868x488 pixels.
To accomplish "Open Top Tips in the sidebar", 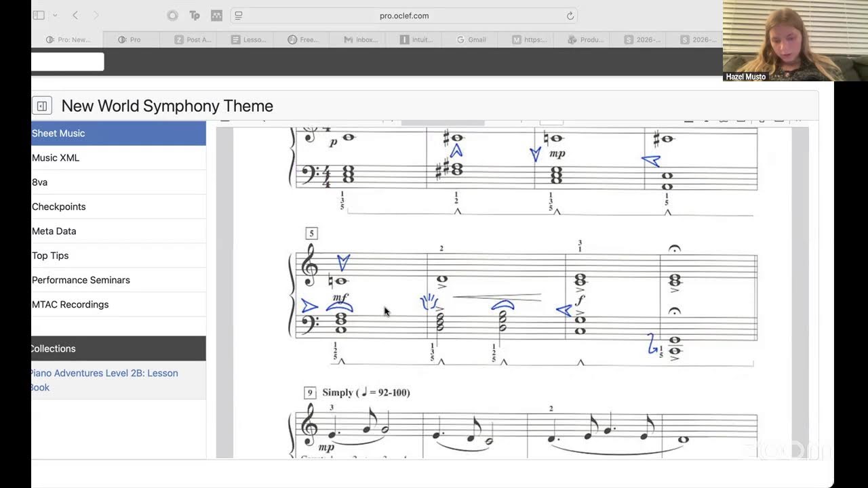I will [x=119, y=255].
